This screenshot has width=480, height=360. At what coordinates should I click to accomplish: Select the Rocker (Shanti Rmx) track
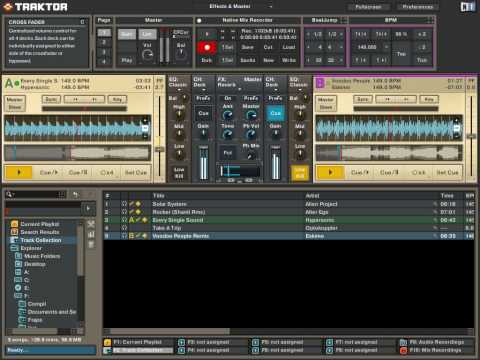point(288,212)
